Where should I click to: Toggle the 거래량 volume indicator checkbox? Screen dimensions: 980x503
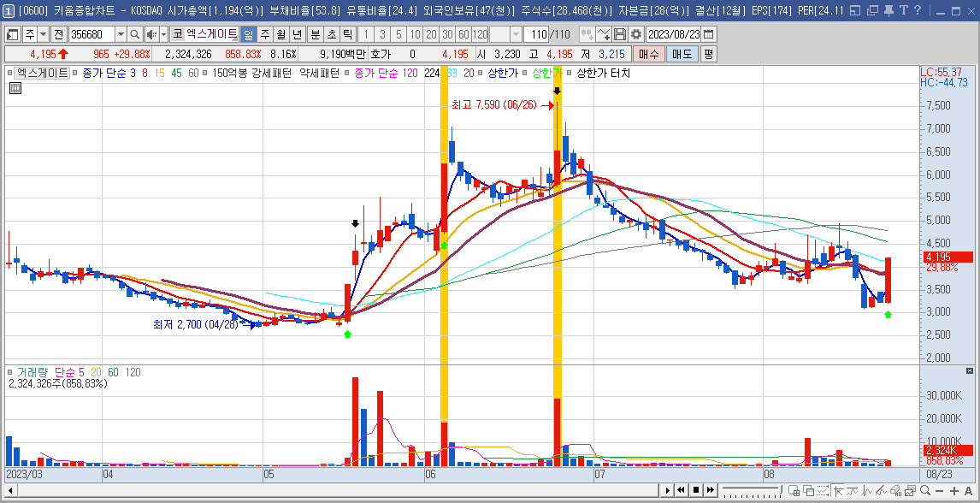[10, 372]
